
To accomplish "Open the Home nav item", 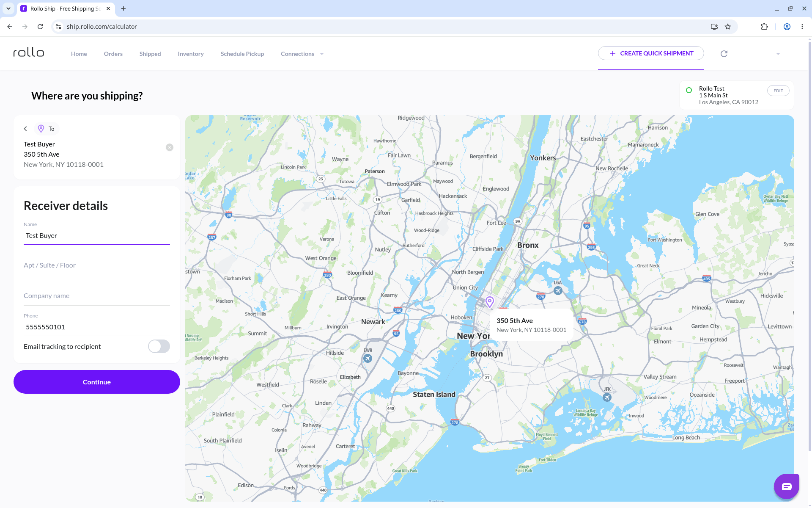I will pos(79,54).
